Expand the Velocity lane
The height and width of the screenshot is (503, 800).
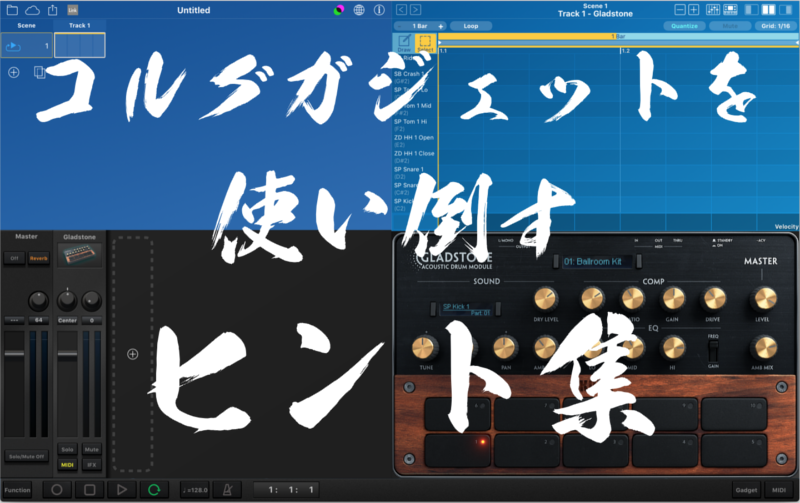[786, 227]
